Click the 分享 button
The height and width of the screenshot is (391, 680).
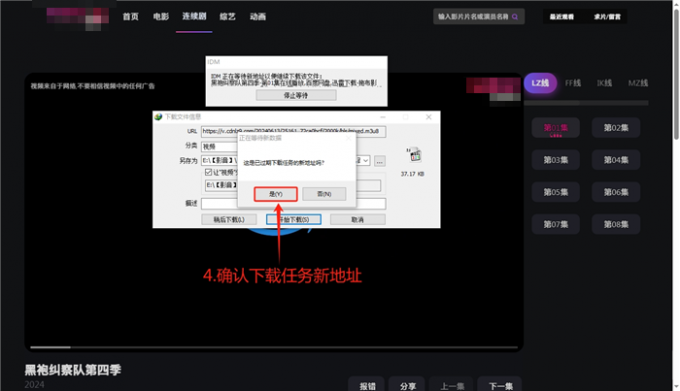tap(407, 385)
